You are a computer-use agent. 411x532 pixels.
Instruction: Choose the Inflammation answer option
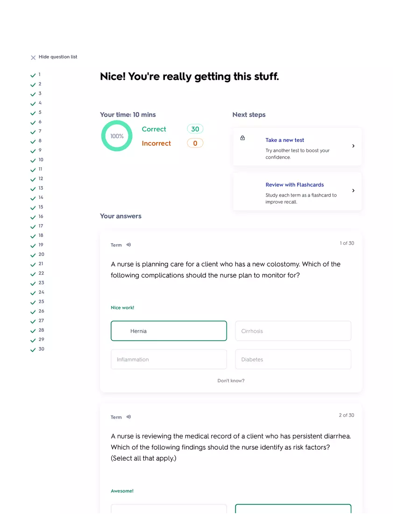(169, 360)
